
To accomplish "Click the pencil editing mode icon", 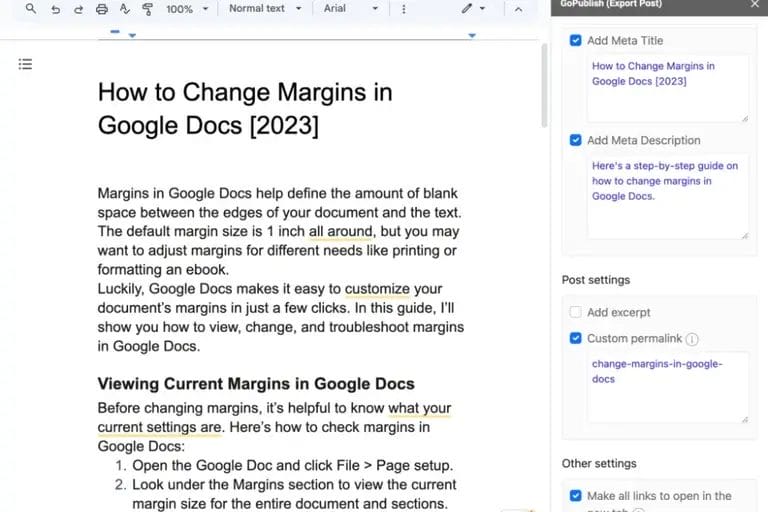I will tap(466, 8).
